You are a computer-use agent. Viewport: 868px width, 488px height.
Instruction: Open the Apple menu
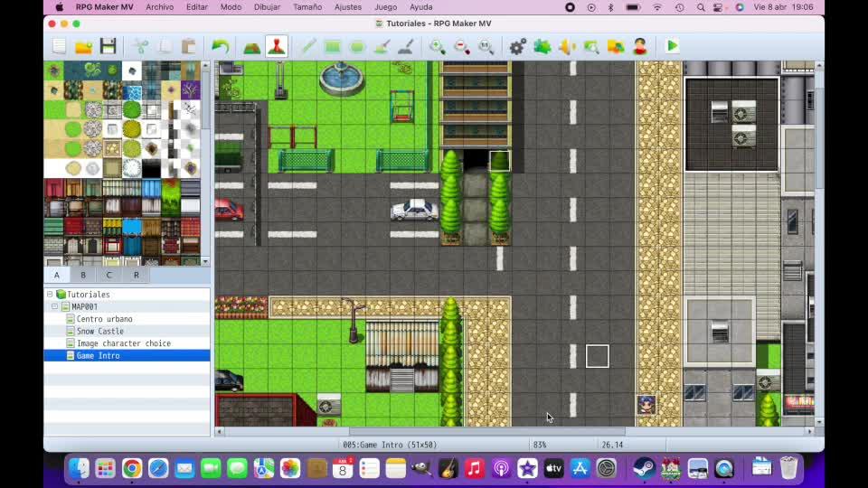(60, 7)
